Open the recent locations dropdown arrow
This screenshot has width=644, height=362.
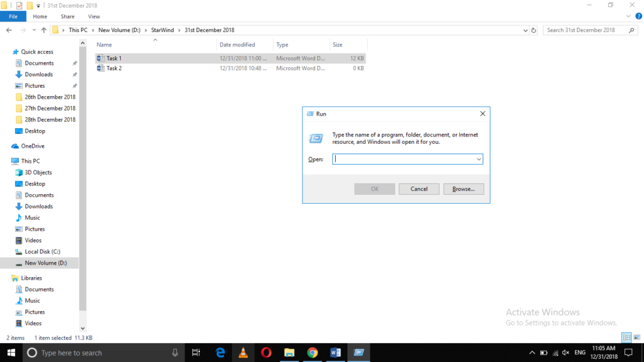point(34,30)
